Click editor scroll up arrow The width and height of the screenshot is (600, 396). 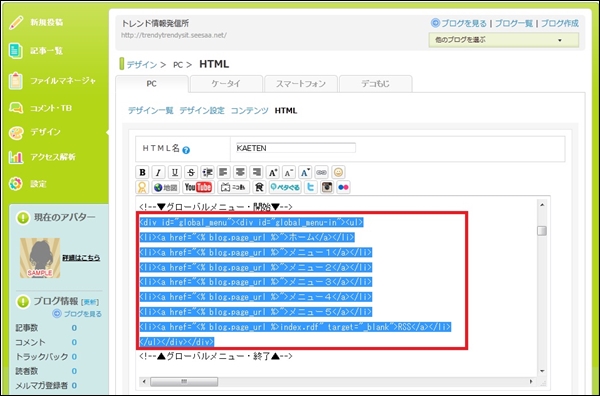click(x=542, y=205)
